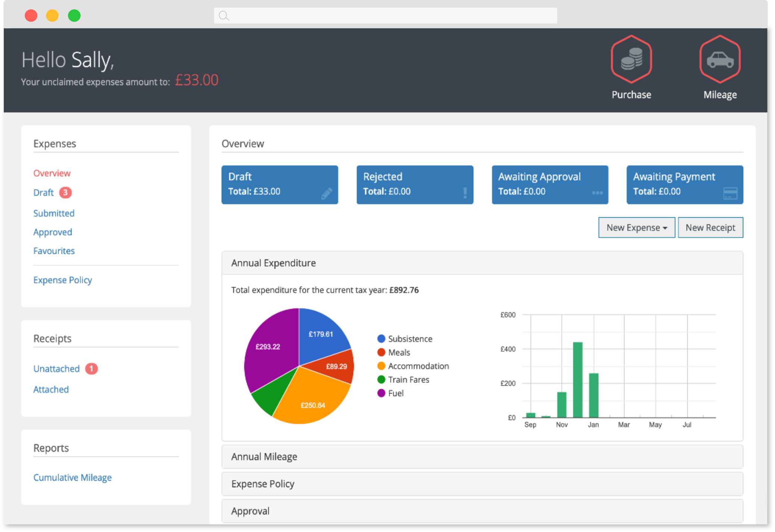Image resolution: width=775 pixels, height=532 pixels.
Task: Click the tallest green bar in the chart
Action: 578,379
